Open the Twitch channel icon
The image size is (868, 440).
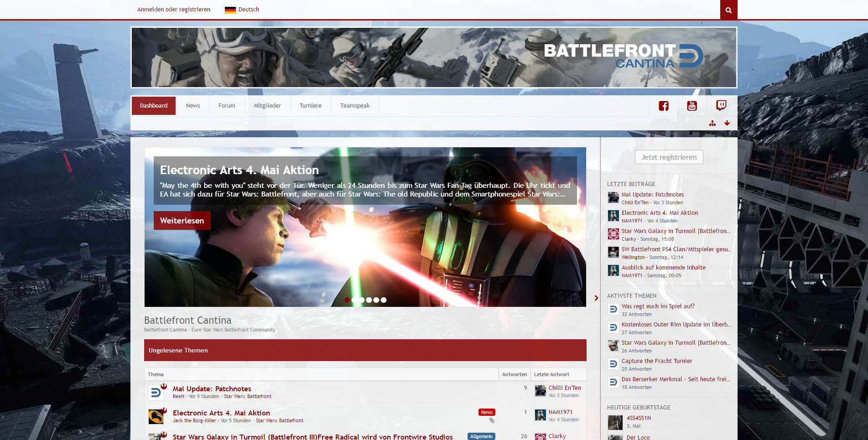pos(721,106)
